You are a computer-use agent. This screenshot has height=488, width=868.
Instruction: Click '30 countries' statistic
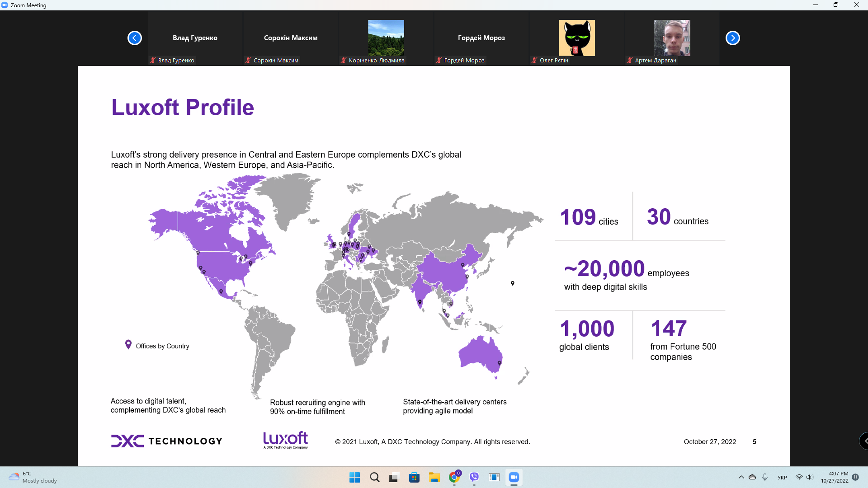pos(678,217)
